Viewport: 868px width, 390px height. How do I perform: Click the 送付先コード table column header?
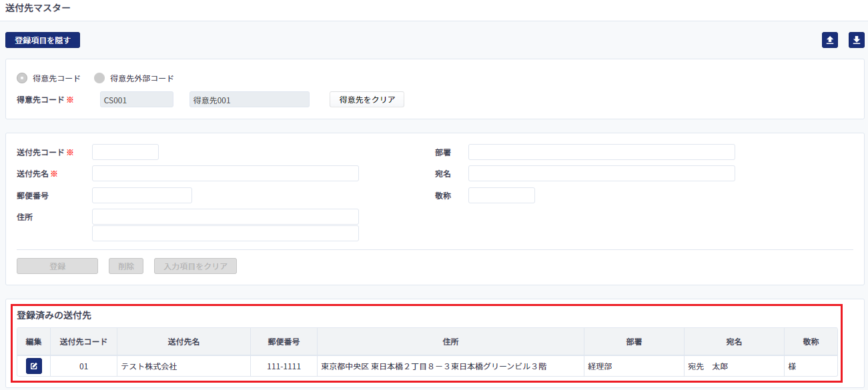point(84,341)
